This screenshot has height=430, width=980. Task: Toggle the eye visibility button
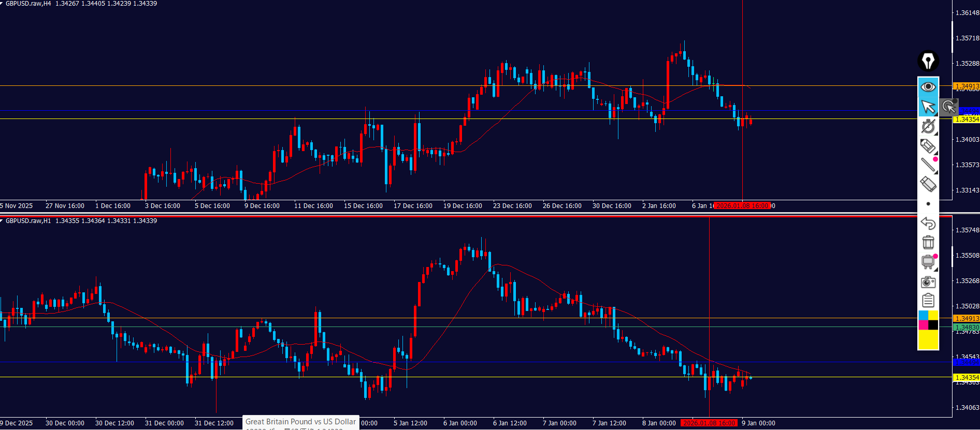[928, 86]
